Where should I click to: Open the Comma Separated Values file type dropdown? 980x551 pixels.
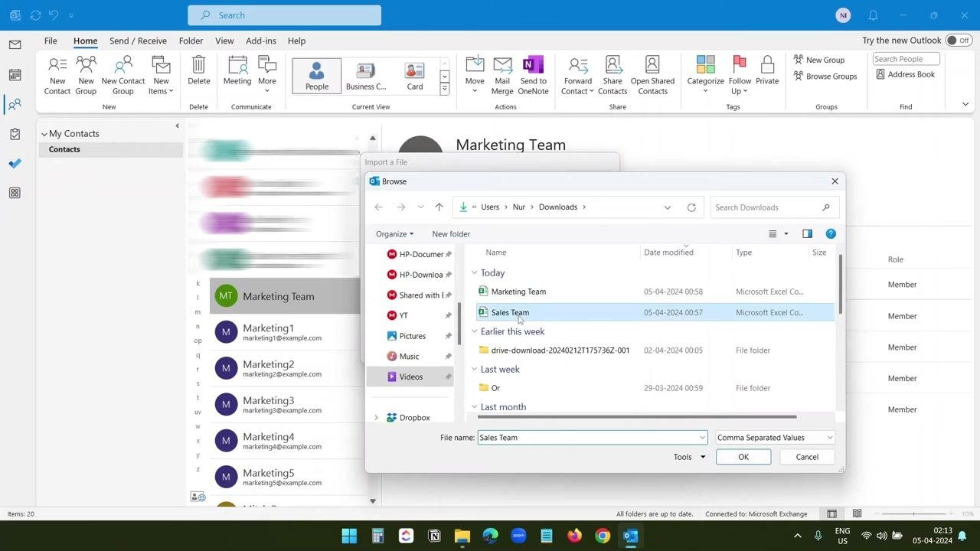coord(775,438)
